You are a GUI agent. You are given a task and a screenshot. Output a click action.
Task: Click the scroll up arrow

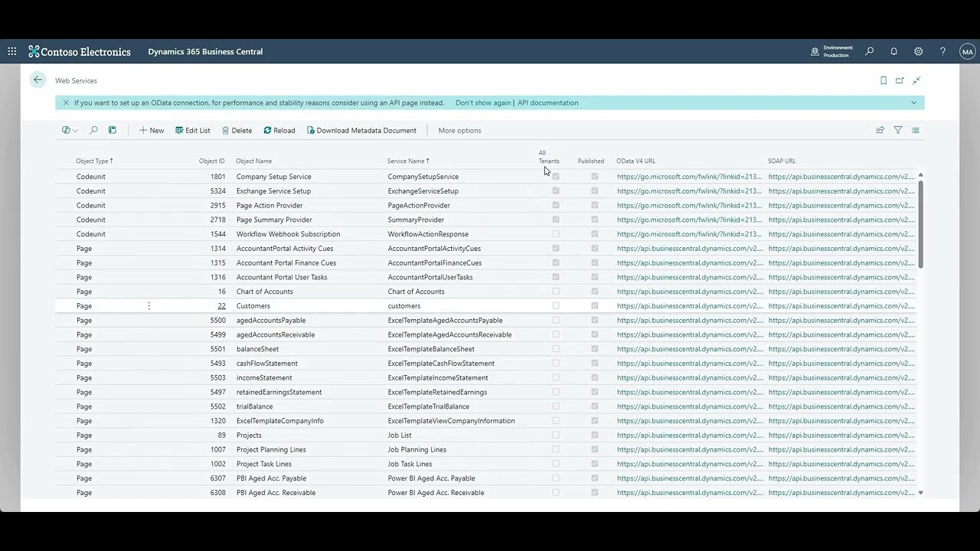(x=920, y=175)
